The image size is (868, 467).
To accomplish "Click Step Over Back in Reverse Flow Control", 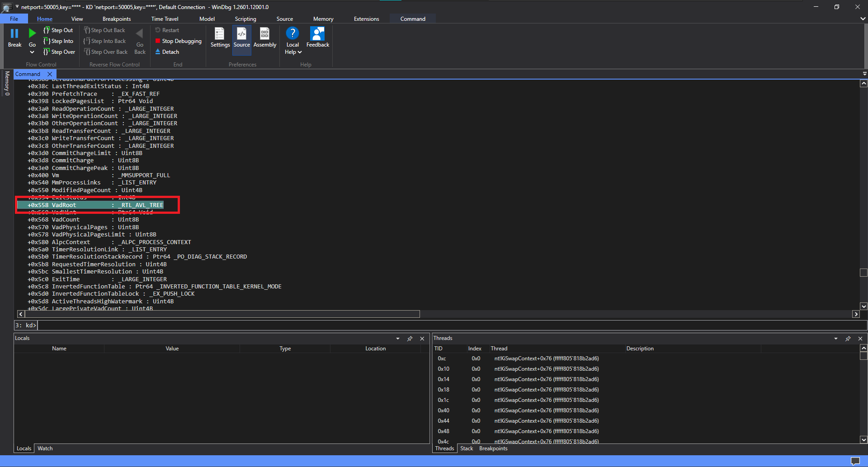I will (106, 52).
